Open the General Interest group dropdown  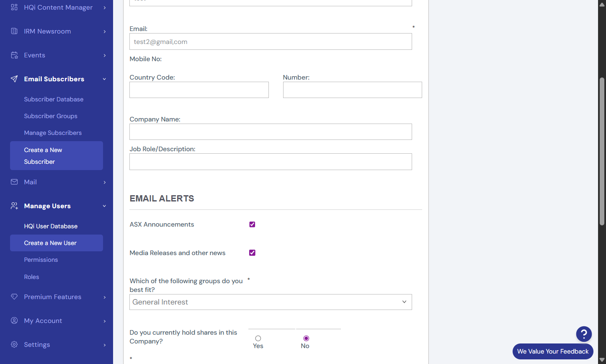click(x=271, y=302)
